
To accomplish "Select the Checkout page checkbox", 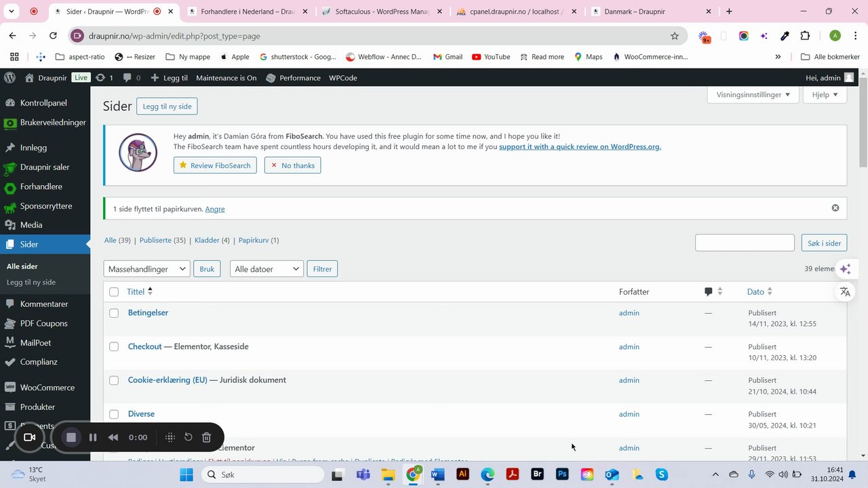I will 114,347.
